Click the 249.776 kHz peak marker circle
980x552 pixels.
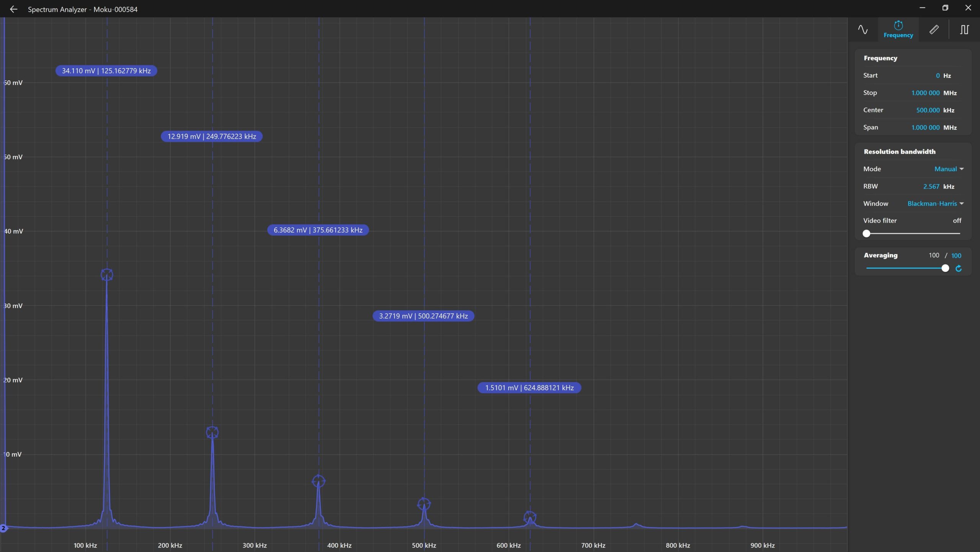tap(212, 432)
